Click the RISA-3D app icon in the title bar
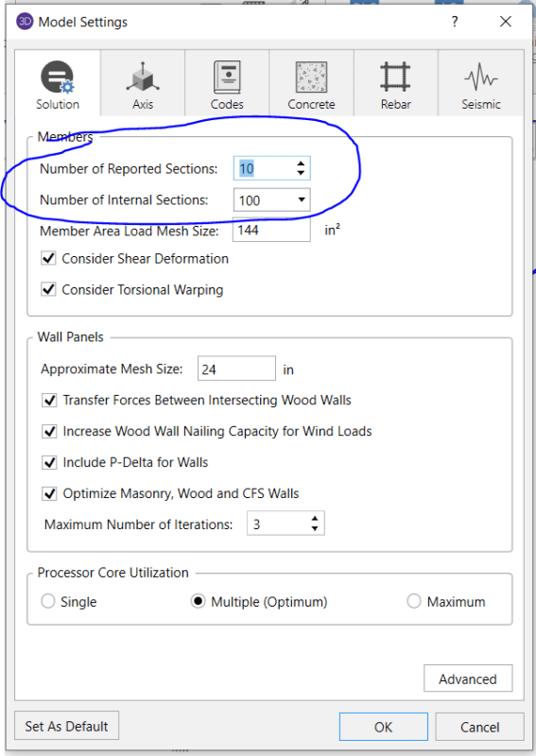This screenshot has height=756, width=536. 25,22
